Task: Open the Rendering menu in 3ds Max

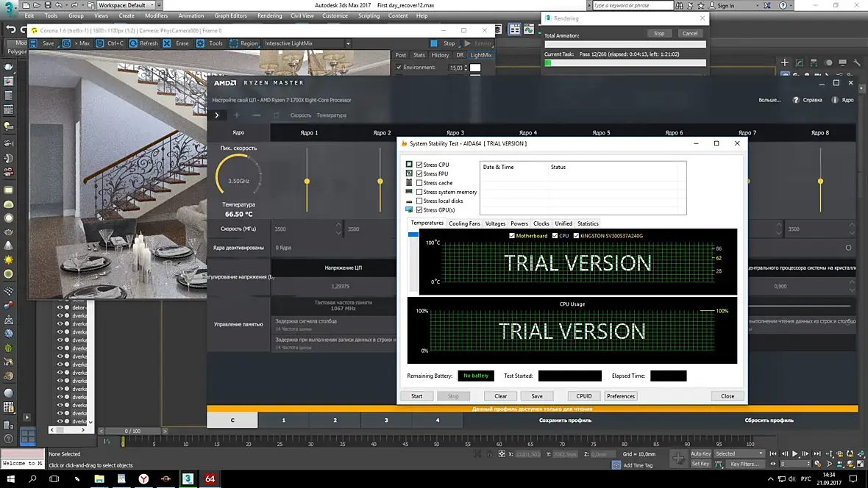Action: (x=270, y=15)
